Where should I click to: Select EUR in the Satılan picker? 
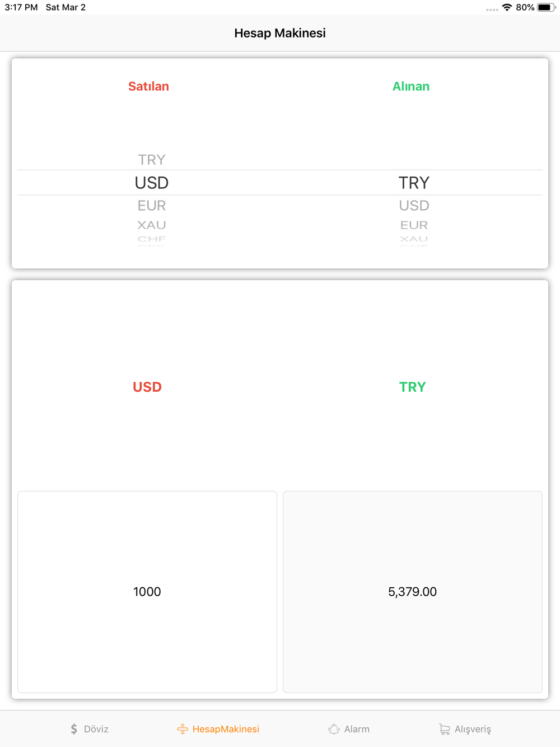coord(152,206)
